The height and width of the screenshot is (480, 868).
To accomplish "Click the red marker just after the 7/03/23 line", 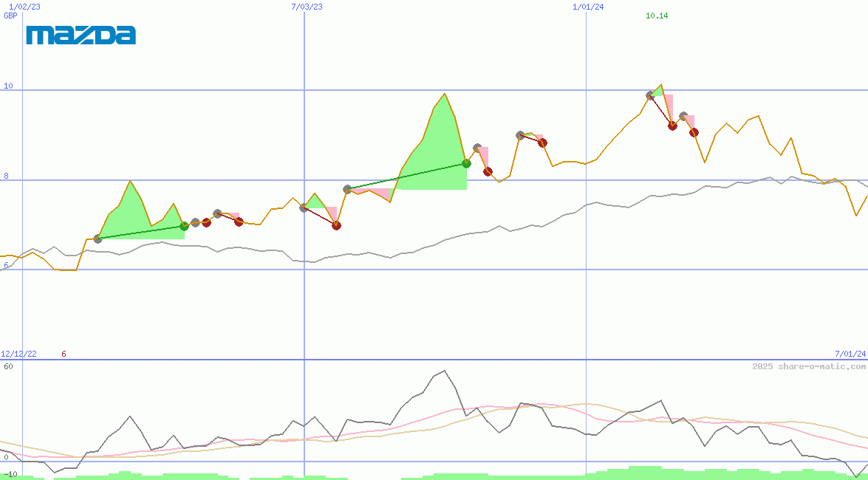I will pyautogui.click(x=336, y=225).
